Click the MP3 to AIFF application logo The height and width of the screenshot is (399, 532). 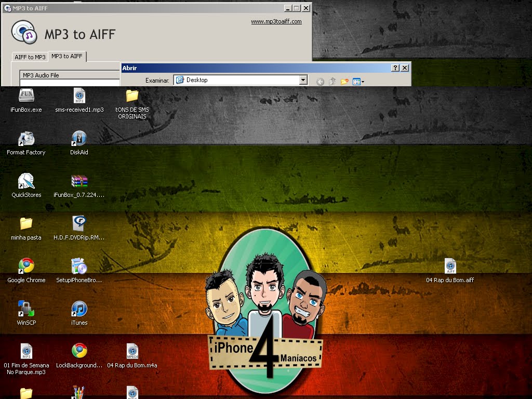click(24, 32)
